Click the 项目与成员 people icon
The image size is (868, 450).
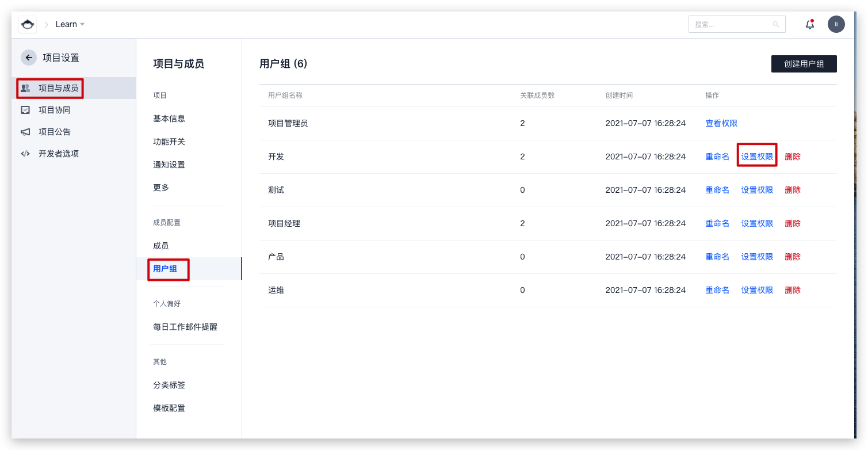25,88
